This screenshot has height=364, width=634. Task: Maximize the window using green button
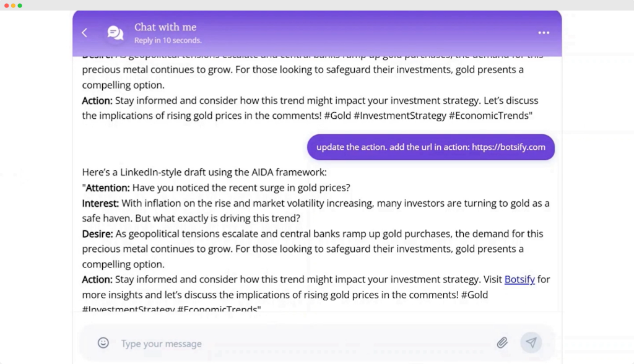point(20,5)
